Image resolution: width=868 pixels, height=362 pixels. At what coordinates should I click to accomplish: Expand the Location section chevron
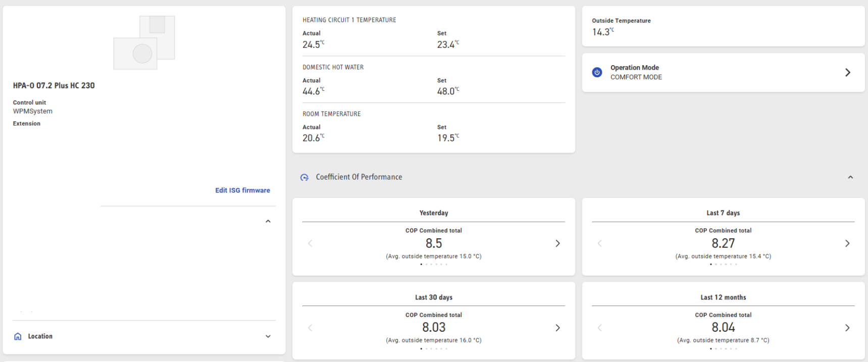click(268, 336)
